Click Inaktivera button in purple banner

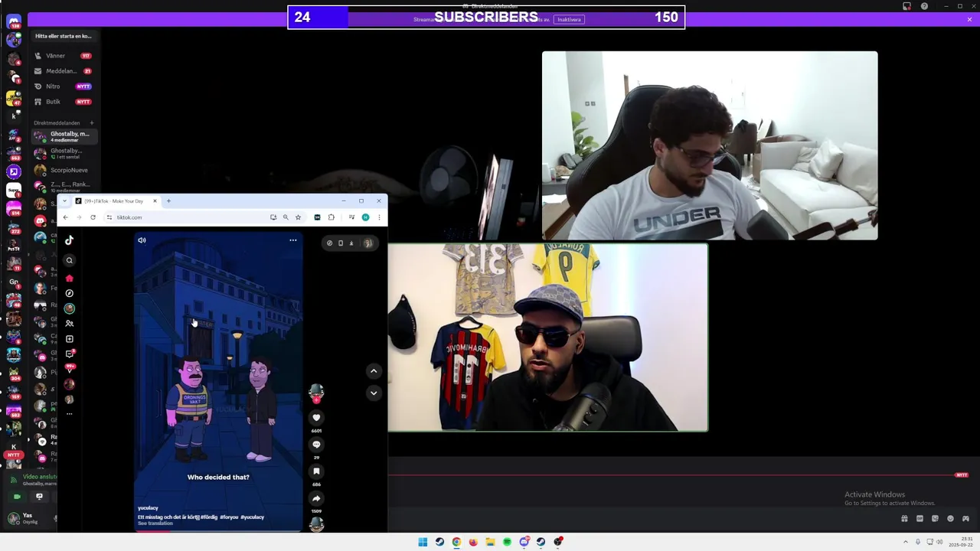click(x=569, y=19)
